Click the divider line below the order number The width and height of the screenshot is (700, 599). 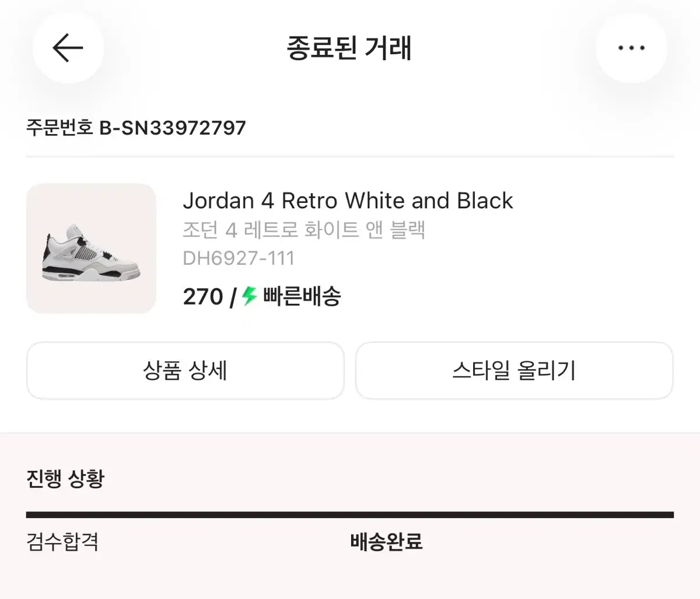[350, 156]
